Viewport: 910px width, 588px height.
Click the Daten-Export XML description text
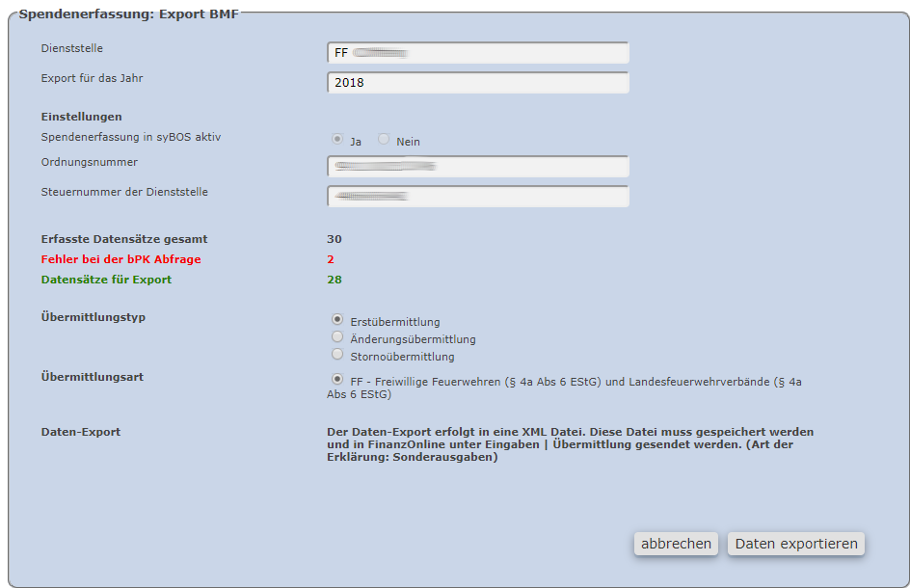click(x=571, y=444)
